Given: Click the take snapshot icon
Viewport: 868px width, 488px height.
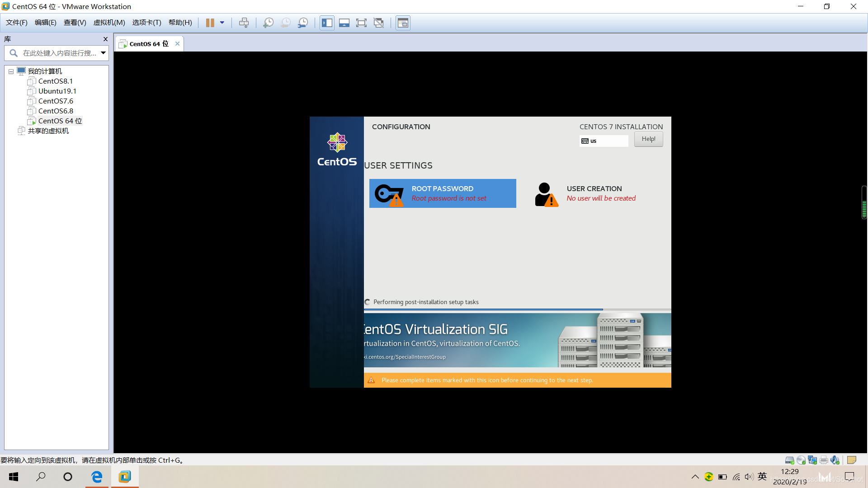Looking at the screenshot, I should 268,23.
